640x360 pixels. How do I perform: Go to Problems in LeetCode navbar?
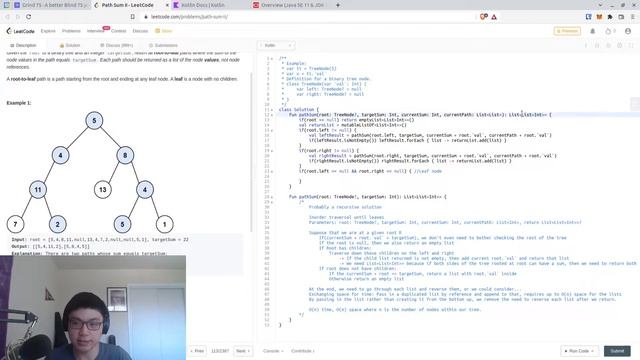click(71, 31)
